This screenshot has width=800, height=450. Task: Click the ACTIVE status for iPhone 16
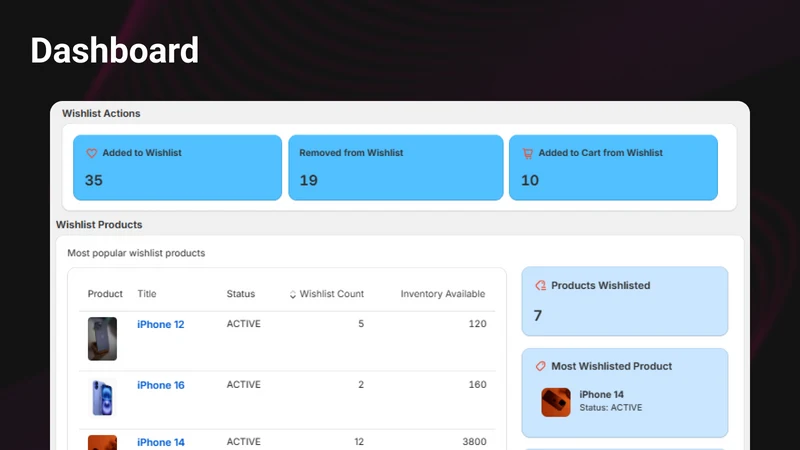243,385
